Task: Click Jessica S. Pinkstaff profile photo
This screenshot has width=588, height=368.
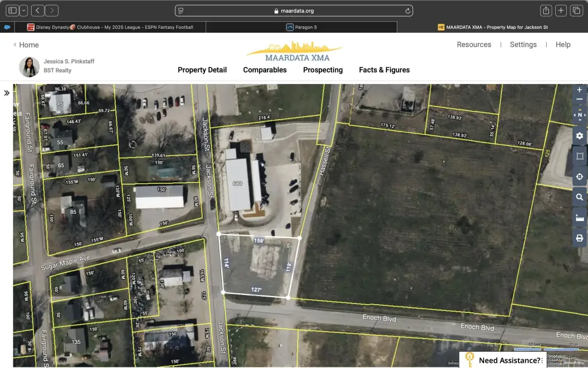Action: tap(29, 67)
